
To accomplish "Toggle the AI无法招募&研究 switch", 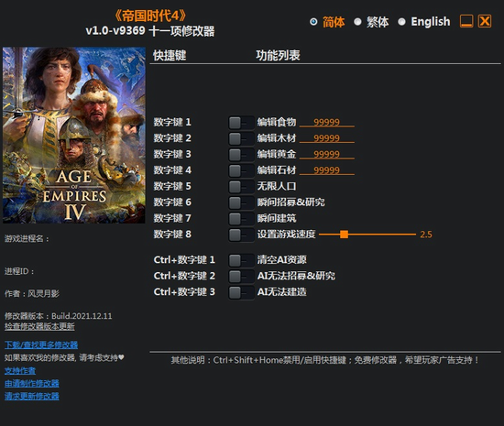I will 241,276.
